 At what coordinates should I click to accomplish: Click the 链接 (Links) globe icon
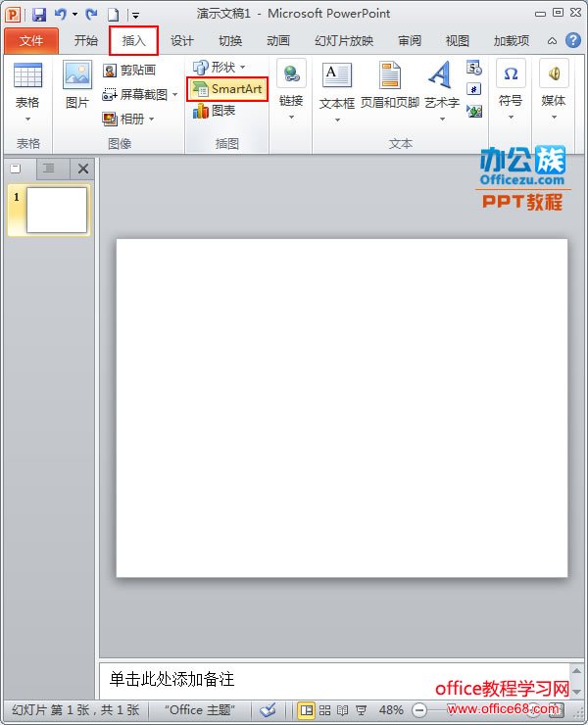tap(291, 73)
